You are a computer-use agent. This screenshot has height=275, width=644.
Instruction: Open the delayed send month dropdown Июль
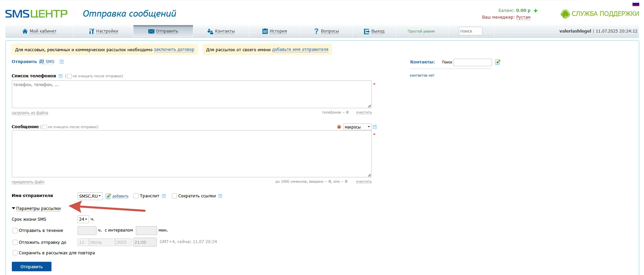102,242
